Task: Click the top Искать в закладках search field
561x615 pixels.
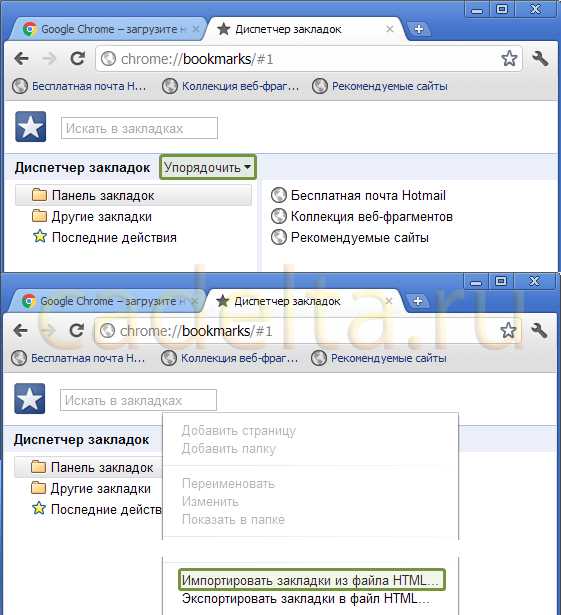Action: [139, 128]
